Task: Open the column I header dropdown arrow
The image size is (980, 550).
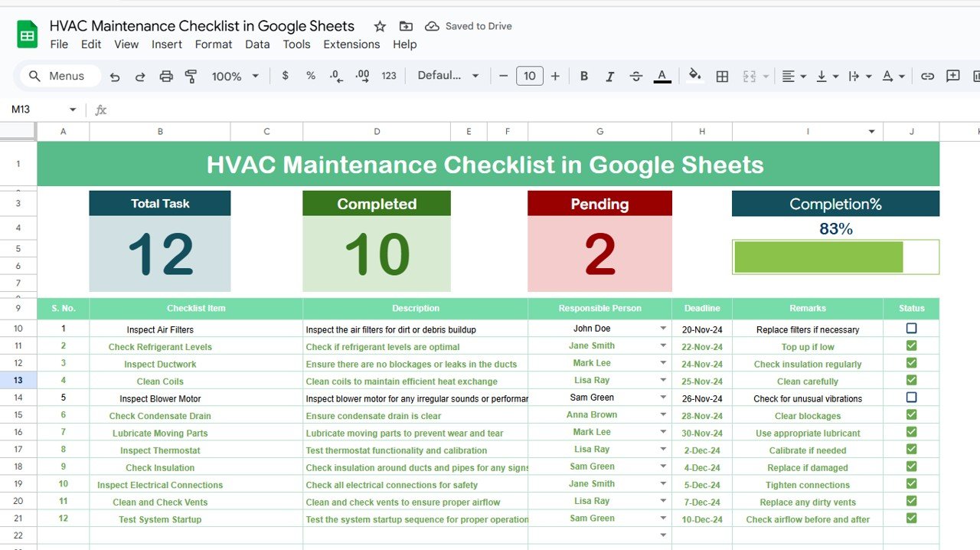Action: pyautogui.click(x=871, y=132)
